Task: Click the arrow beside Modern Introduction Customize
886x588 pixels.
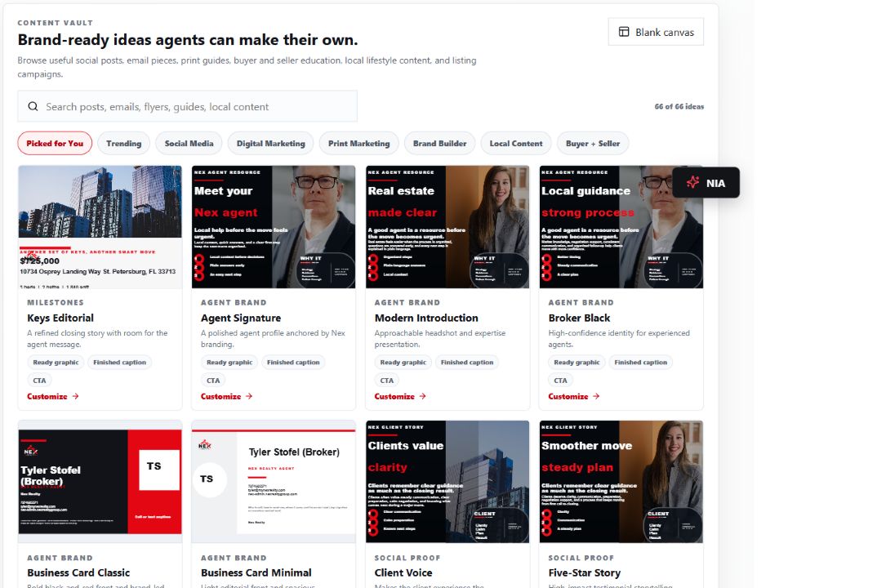Action: point(423,397)
